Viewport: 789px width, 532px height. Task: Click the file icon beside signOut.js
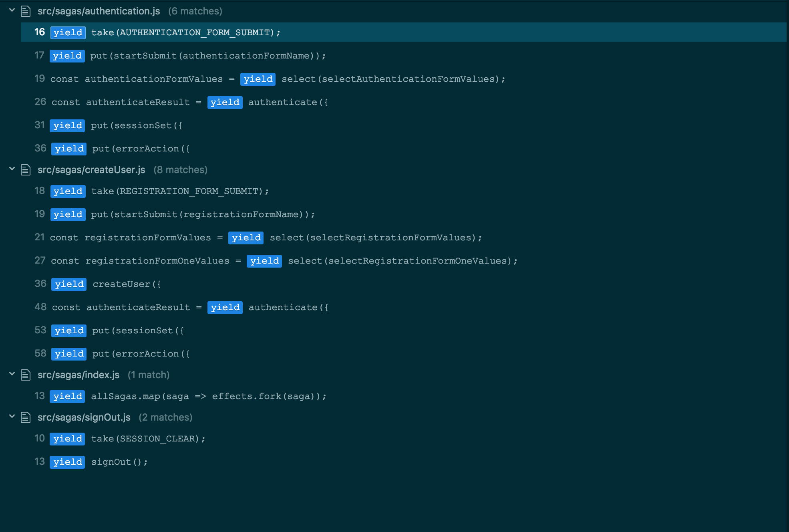(x=25, y=417)
